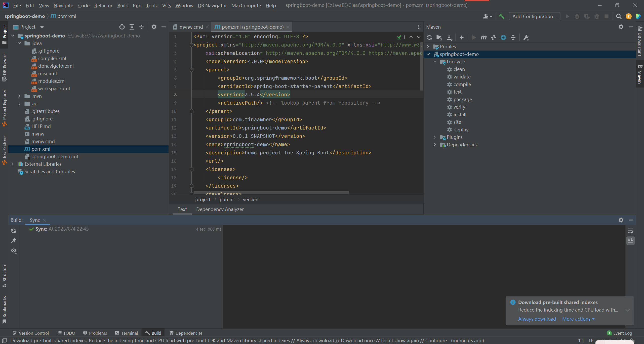Open the Refactor menu
Screen dimensions: 644x344
click(103, 5)
